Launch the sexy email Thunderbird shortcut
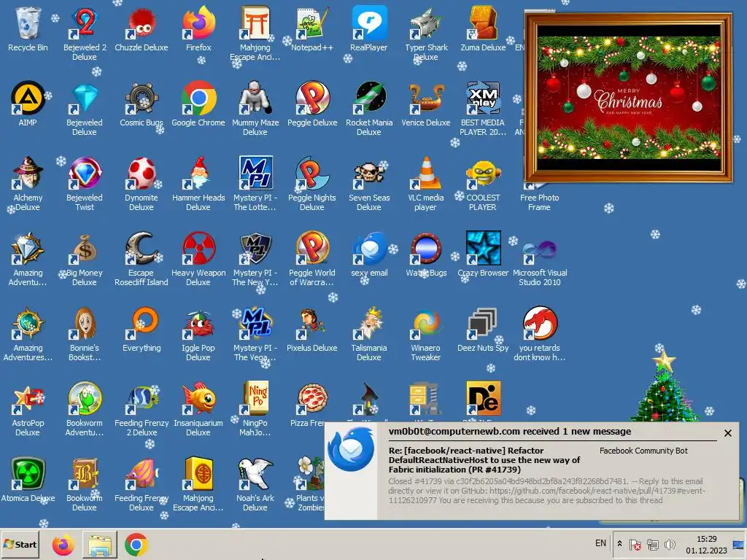 pyautogui.click(x=368, y=248)
